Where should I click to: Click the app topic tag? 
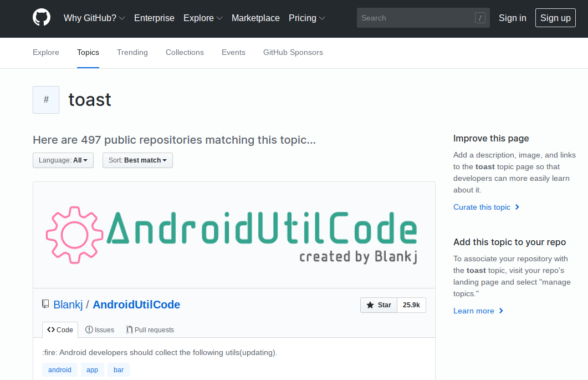coord(92,370)
